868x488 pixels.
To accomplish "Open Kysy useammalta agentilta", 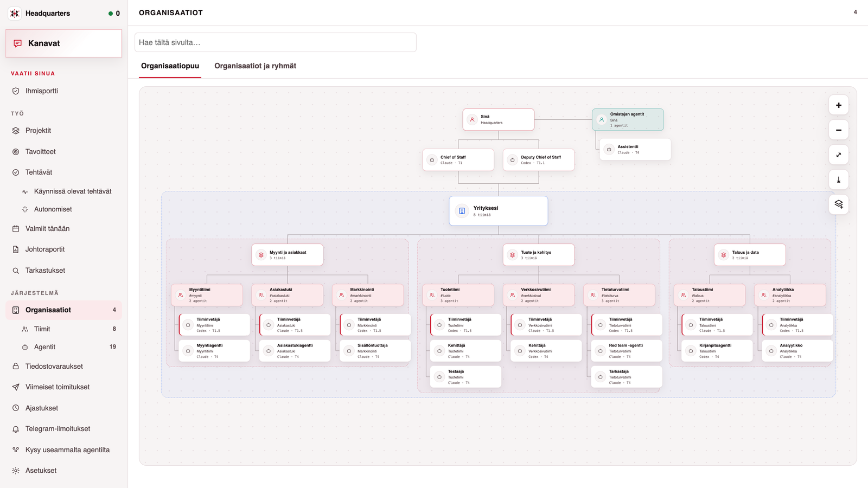I will [63, 450].
